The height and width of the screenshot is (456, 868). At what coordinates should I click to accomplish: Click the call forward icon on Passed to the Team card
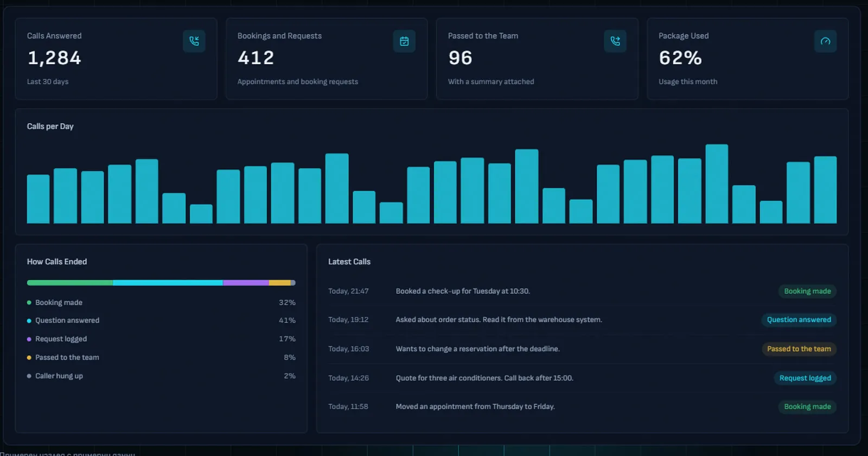615,41
